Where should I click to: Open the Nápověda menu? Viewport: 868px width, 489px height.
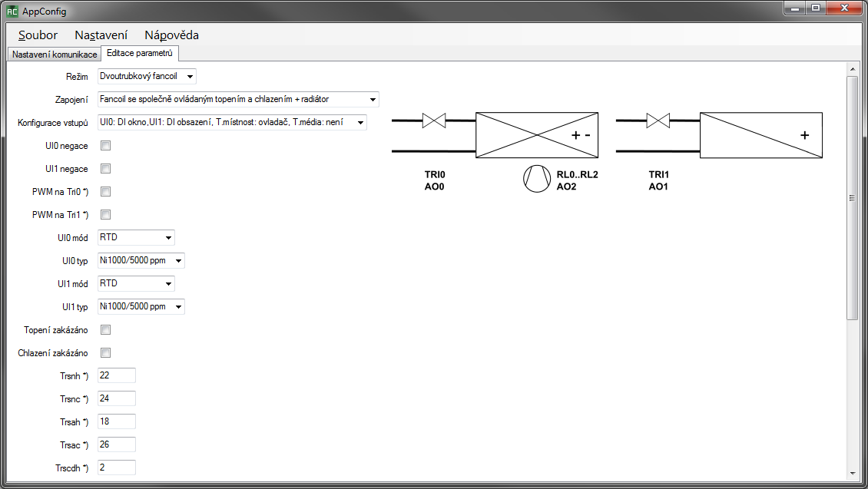171,35
